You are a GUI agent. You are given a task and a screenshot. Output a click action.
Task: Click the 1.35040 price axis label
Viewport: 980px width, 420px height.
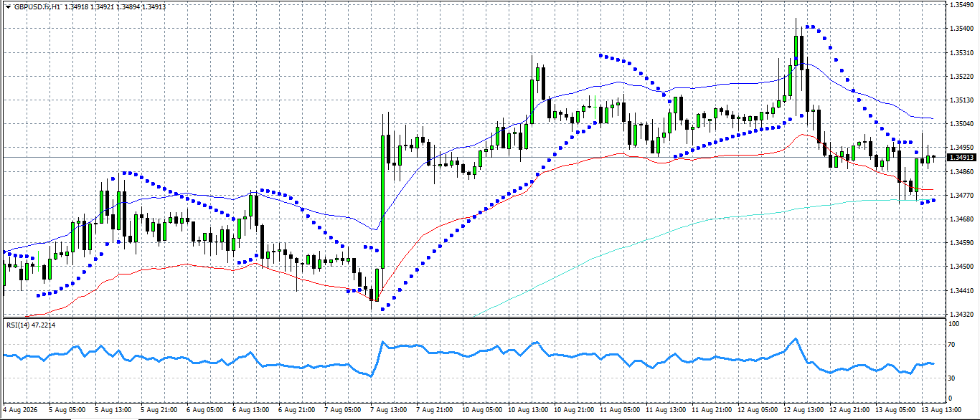point(961,124)
